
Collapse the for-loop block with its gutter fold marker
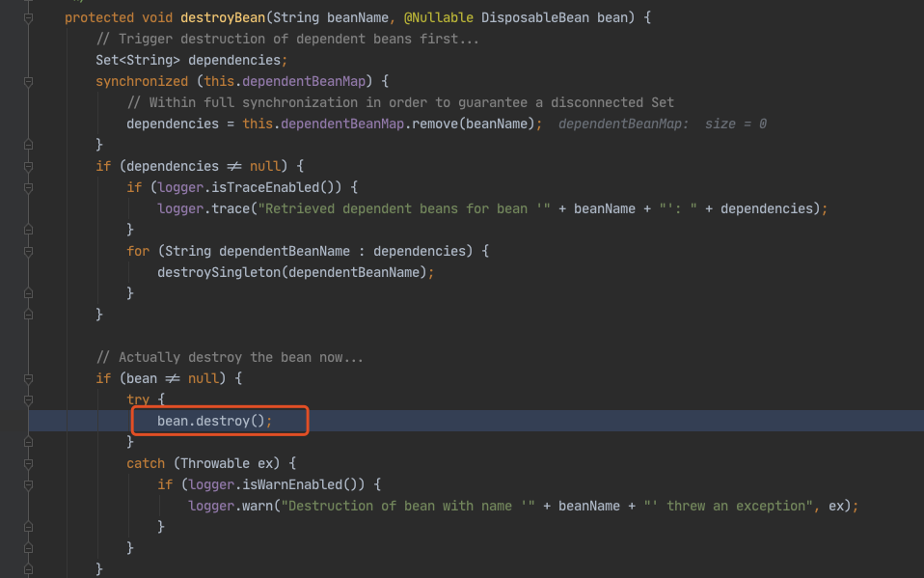[28, 251]
